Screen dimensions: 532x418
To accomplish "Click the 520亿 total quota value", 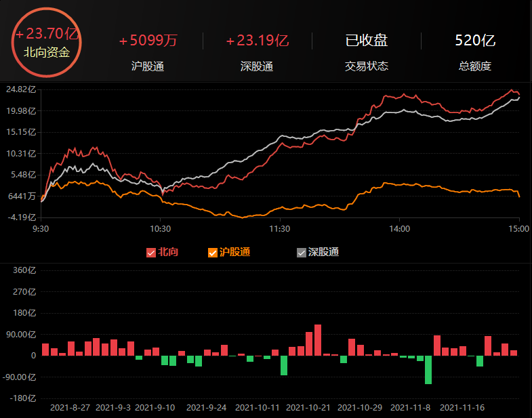I will 475,41.
